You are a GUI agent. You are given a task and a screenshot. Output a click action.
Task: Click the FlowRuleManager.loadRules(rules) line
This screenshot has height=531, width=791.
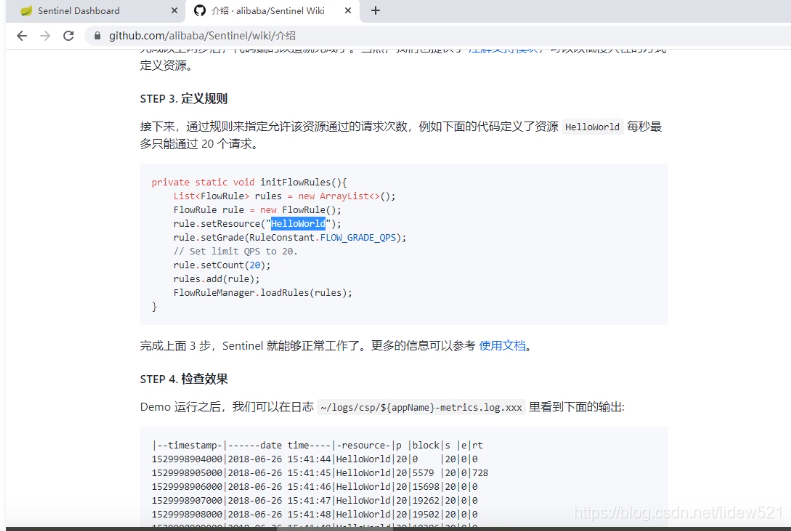tap(263, 292)
